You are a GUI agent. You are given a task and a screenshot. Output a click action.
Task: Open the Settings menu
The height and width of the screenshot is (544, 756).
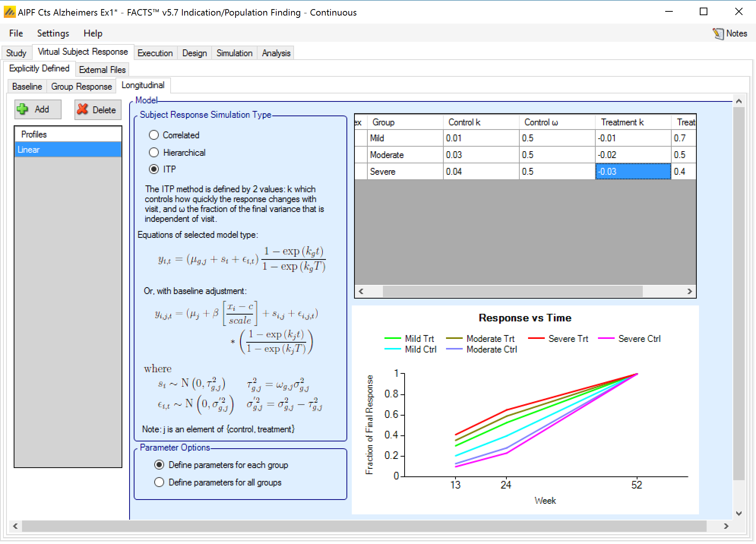53,33
